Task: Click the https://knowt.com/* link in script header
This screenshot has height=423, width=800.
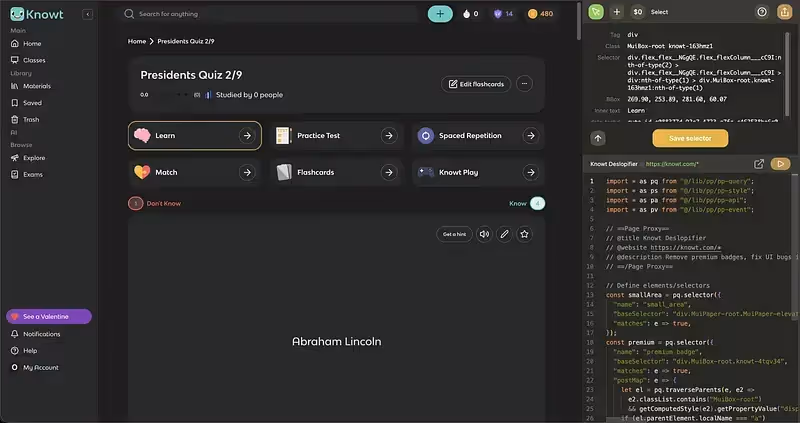Action: pyautogui.click(x=672, y=164)
